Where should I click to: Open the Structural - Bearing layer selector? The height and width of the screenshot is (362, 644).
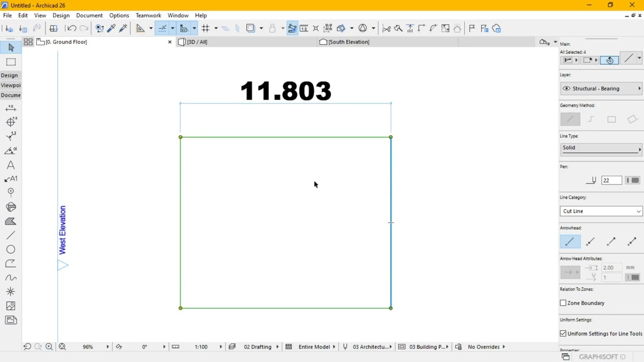[601, 88]
